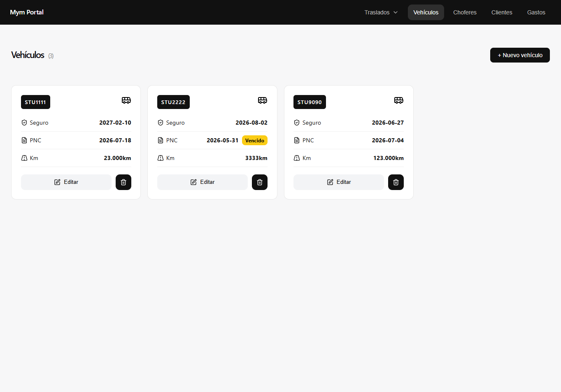Image resolution: width=561 pixels, height=392 pixels.
Task: Click Km road icon on STU9090 card
Action: click(x=297, y=158)
